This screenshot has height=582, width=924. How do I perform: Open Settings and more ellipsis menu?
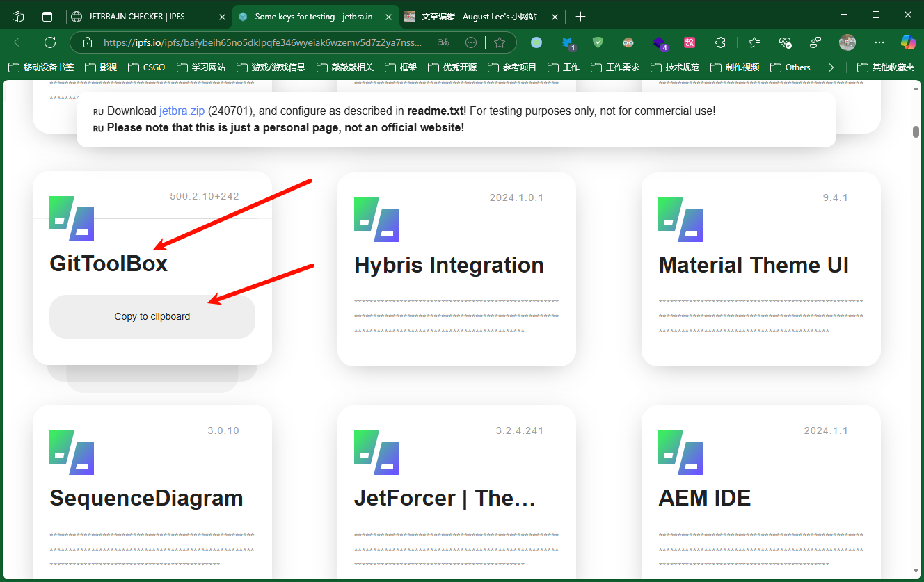(x=879, y=42)
